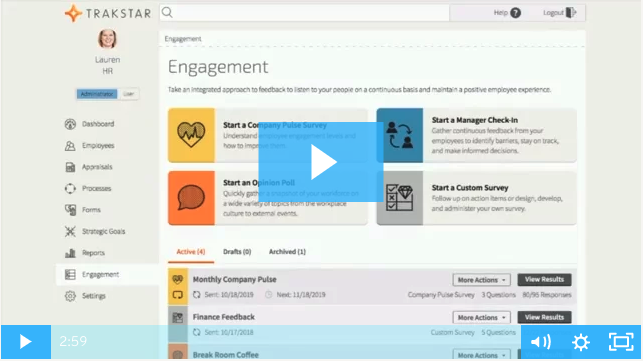Open More Actions for Finance Feedback
This screenshot has width=643, height=361.
[x=481, y=318]
